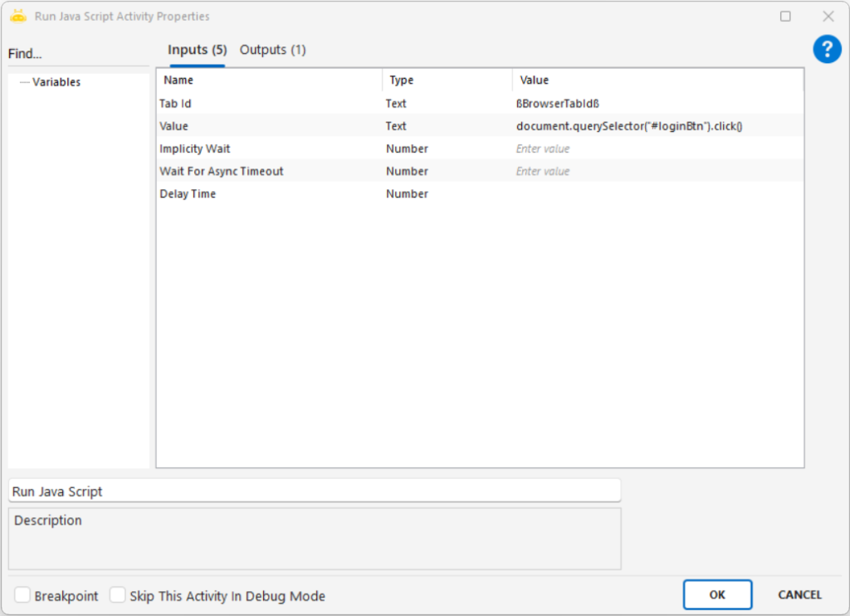This screenshot has height=616, width=850.
Task: Click the blue help question mark icon
Action: tap(827, 49)
